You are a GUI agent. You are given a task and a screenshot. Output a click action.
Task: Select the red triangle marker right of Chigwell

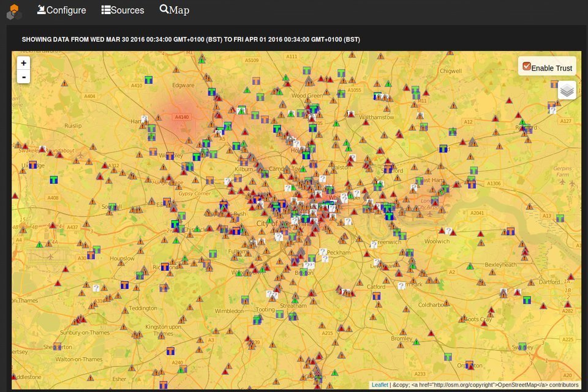(x=509, y=100)
